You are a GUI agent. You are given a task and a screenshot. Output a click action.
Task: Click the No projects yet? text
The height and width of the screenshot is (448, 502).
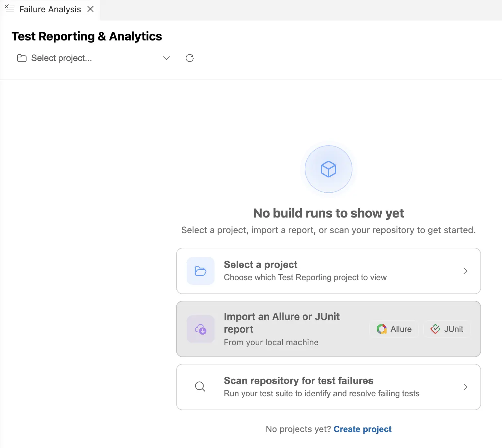pos(298,429)
